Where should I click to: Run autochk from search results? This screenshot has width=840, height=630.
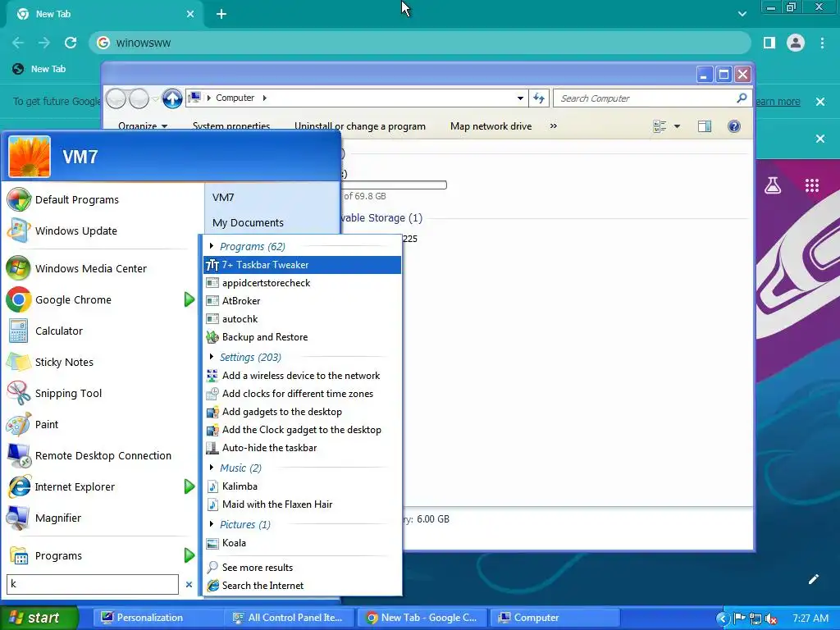tap(302, 319)
